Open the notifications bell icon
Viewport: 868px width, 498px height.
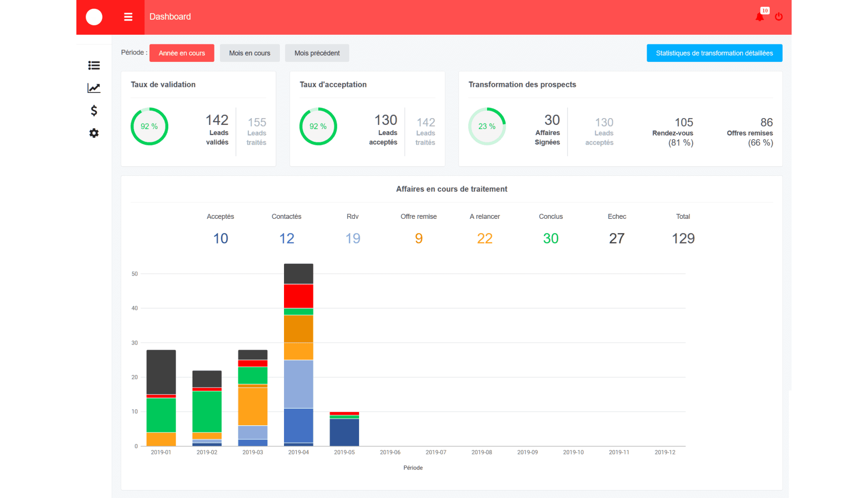760,17
